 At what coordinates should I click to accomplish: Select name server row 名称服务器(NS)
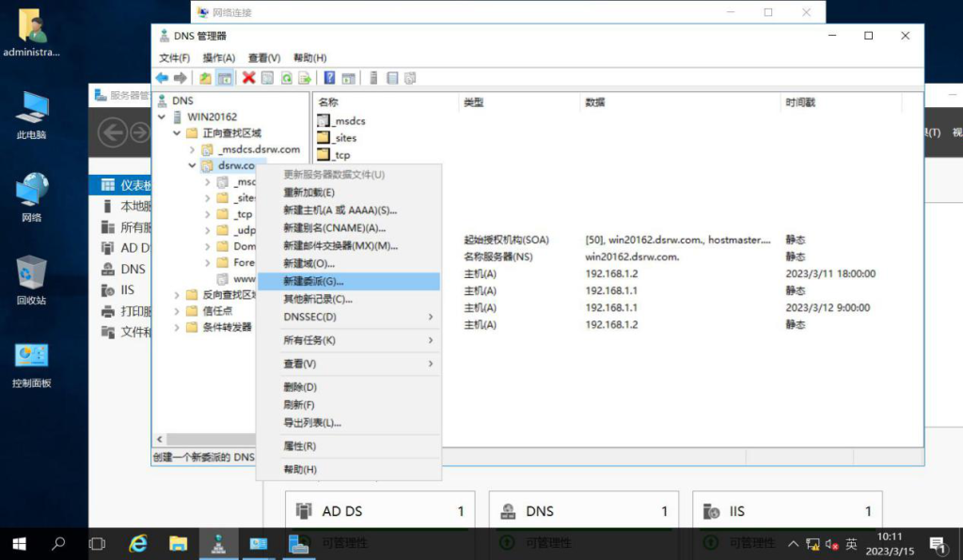(498, 257)
